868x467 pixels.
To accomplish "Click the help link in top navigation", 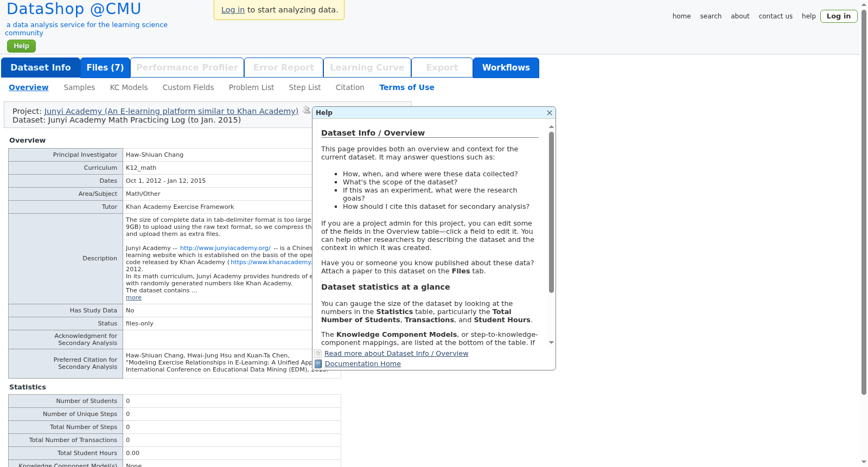I will [x=809, y=16].
